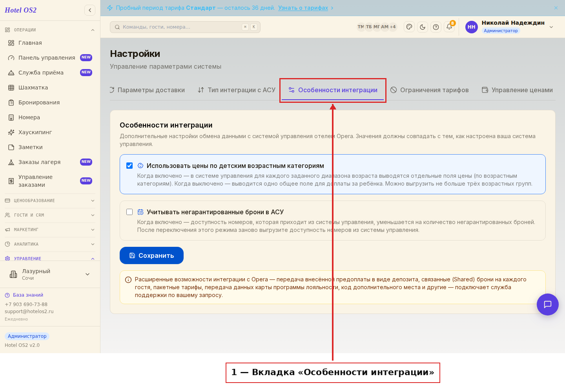Click the Сохранить button
This screenshot has height=392, width=565.
[151, 255]
